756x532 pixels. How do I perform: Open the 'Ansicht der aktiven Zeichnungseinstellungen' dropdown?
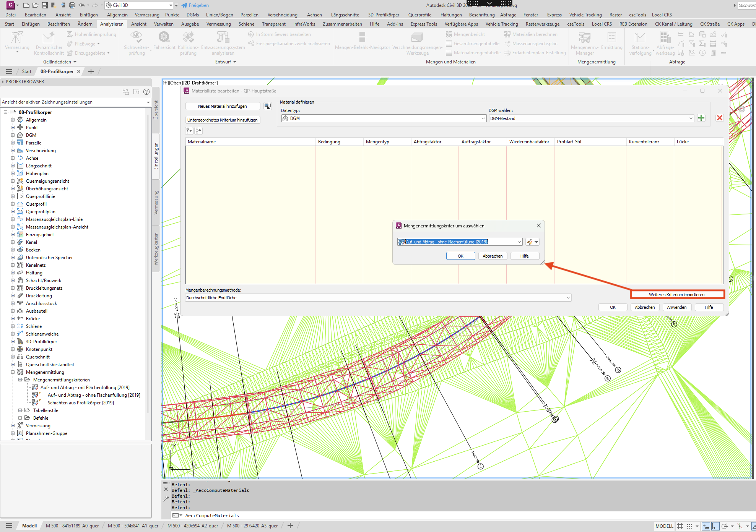point(76,102)
